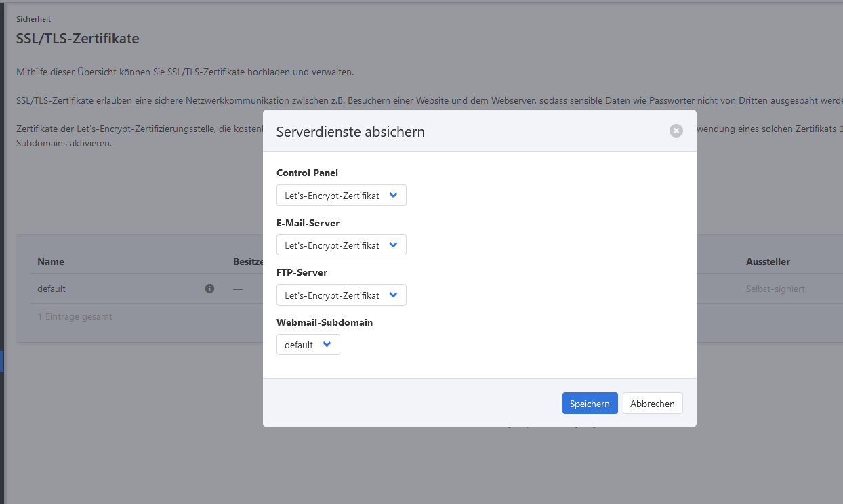Click the Serverdienste absichern dialog title
Screen dimensions: 843x504
[x=350, y=132]
